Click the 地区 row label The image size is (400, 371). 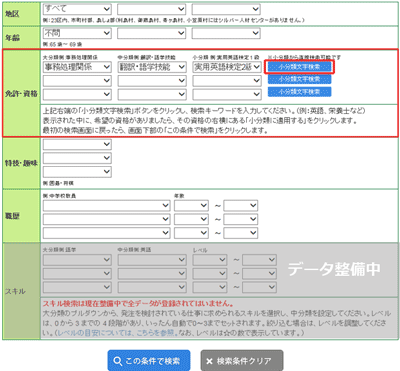click(12, 14)
